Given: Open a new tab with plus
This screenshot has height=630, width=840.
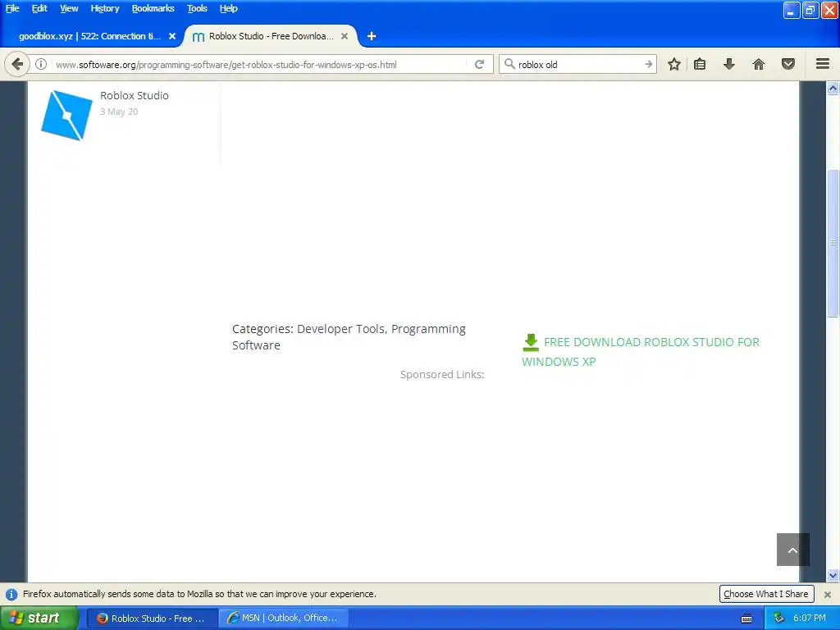Looking at the screenshot, I should (x=372, y=36).
